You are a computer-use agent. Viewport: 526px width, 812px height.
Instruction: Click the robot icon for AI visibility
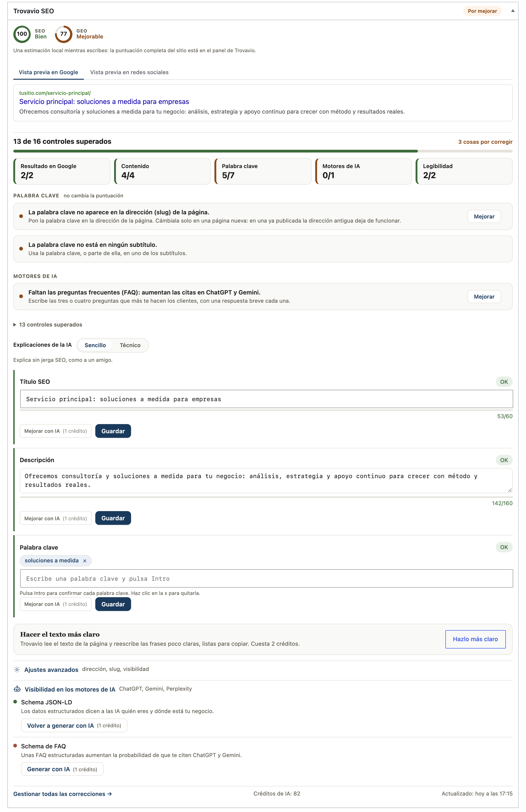(x=17, y=689)
